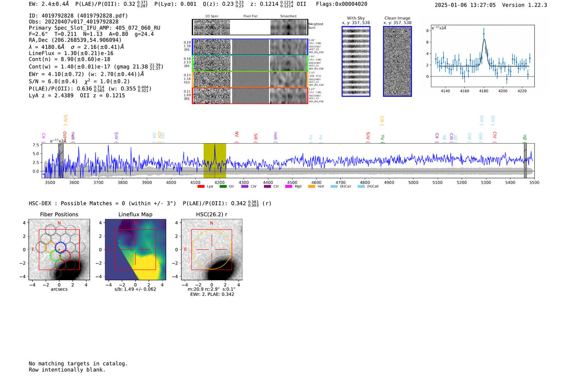Screen dimensions: 576x392
Task: Click the Weighted Sum smoothed panel
Action: (x=289, y=27)
